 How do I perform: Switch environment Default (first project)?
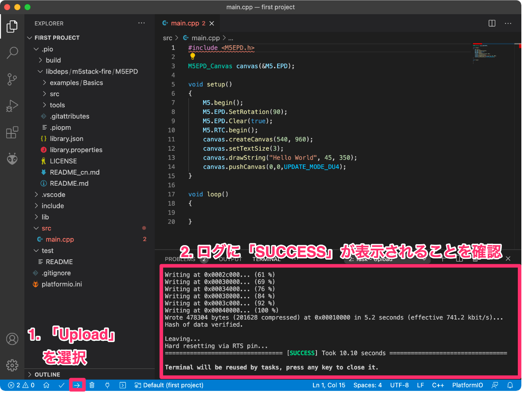point(169,385)
